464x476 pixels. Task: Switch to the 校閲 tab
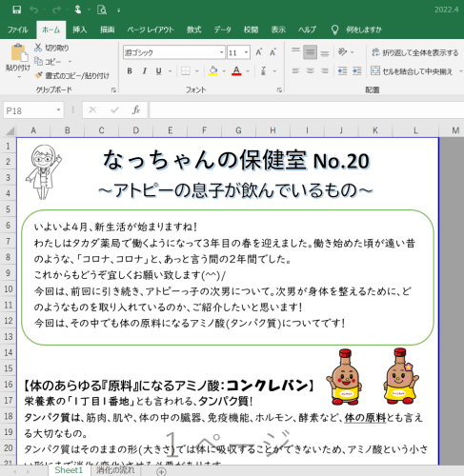point(251,30)
